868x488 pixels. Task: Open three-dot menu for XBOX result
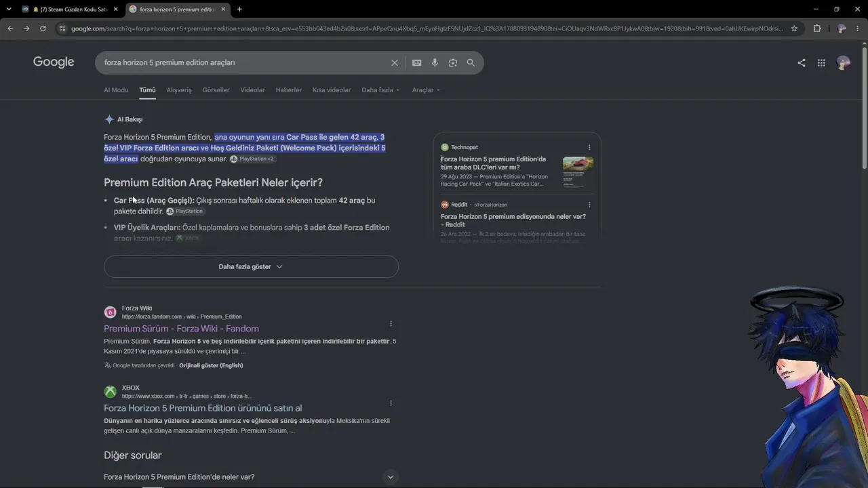tap(391, 403)
